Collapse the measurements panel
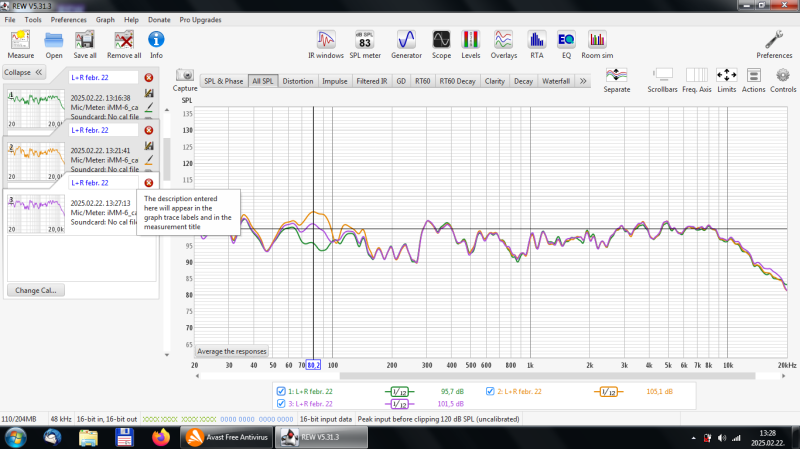 coord(23,72)
